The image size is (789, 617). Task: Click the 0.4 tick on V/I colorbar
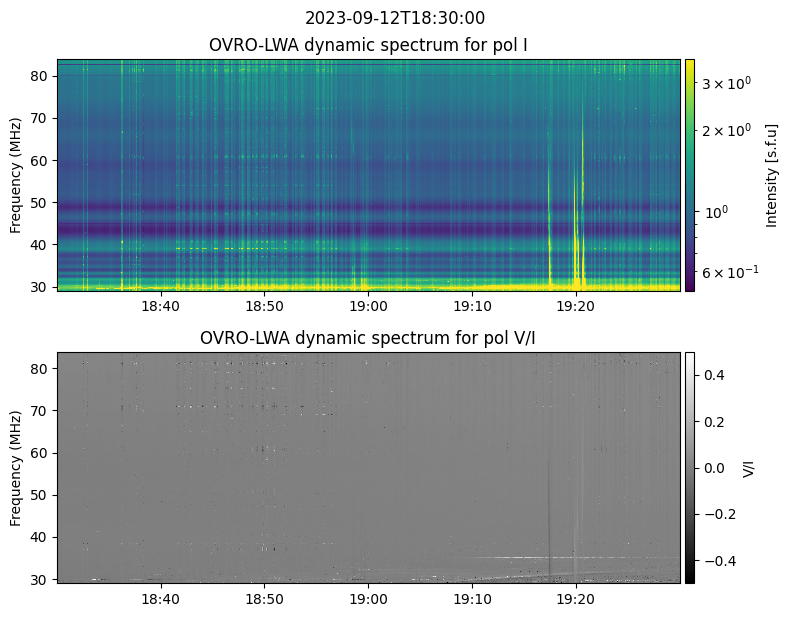point(712,375)
